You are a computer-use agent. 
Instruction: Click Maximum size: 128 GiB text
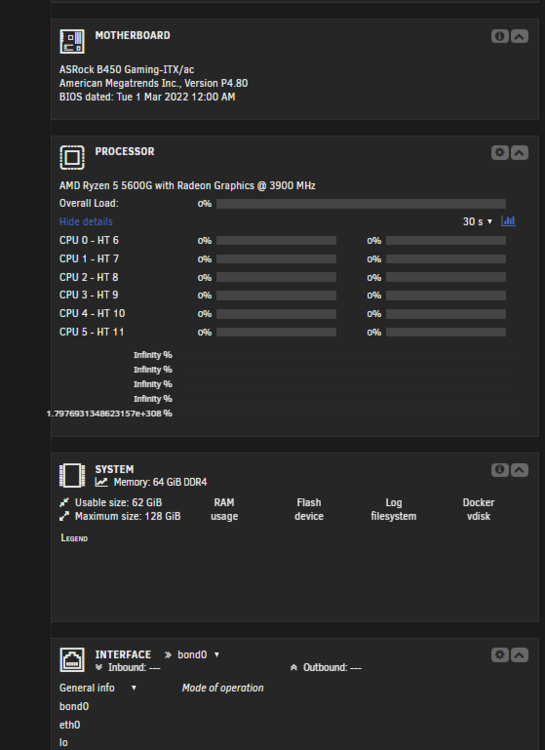coord(128,517)
